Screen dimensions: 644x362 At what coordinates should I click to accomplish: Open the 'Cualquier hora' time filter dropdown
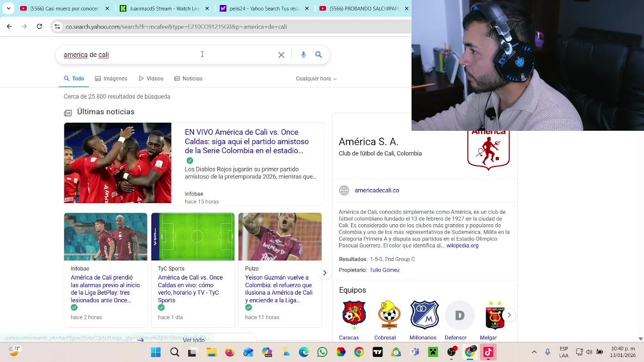point(316,78)
